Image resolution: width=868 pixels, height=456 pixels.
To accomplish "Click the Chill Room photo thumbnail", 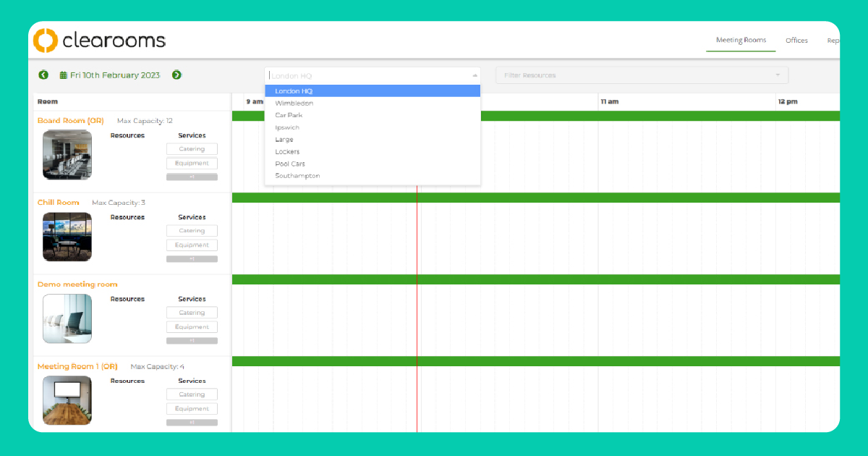I will click(x=67, y=237).
